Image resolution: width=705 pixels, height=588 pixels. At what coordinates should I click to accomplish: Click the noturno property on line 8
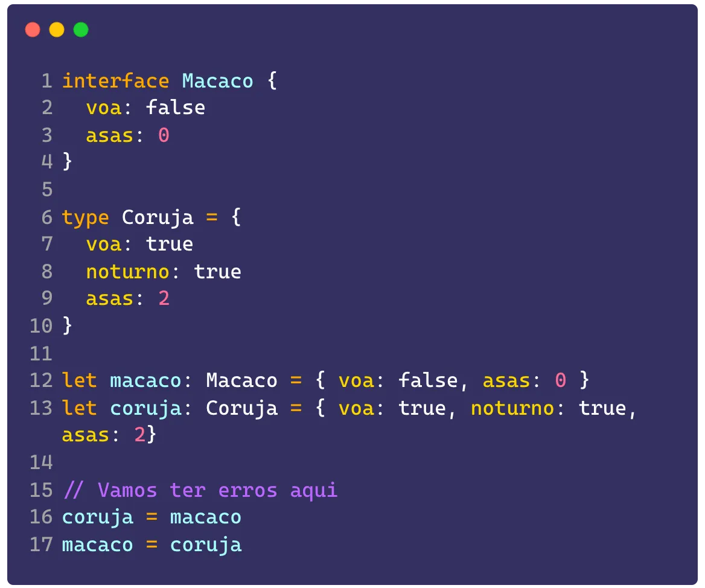(128, 272)
